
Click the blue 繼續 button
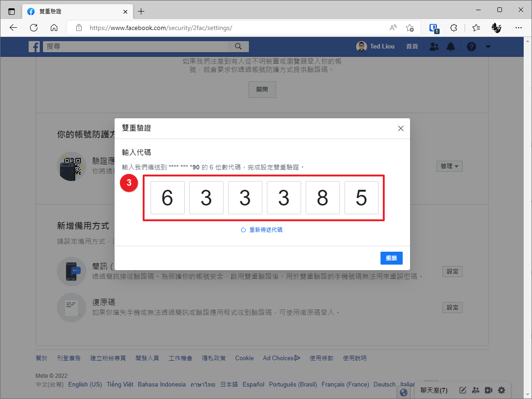coord(391,258)
